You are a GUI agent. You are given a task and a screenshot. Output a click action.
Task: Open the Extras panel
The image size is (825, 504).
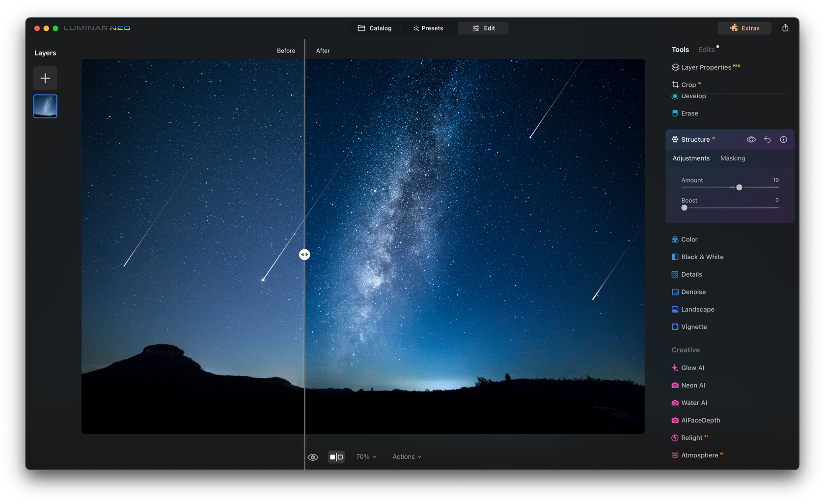[x=744, y=28]
